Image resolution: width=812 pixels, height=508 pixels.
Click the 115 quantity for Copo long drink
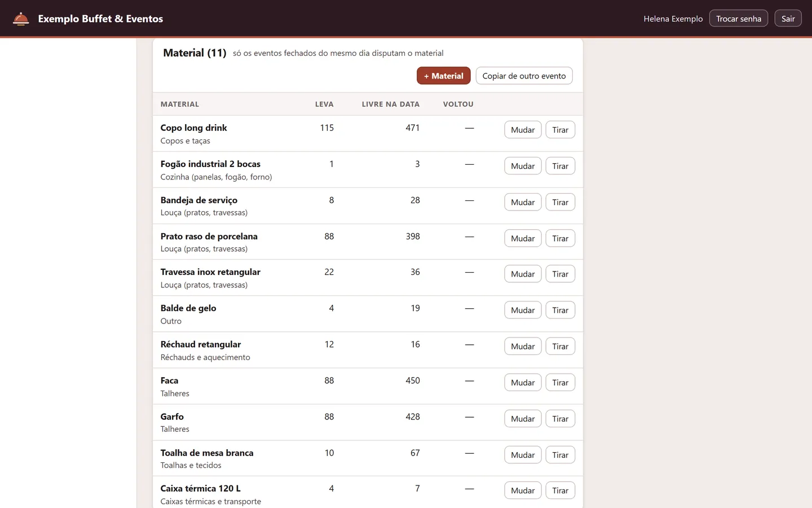pos(326,128)
